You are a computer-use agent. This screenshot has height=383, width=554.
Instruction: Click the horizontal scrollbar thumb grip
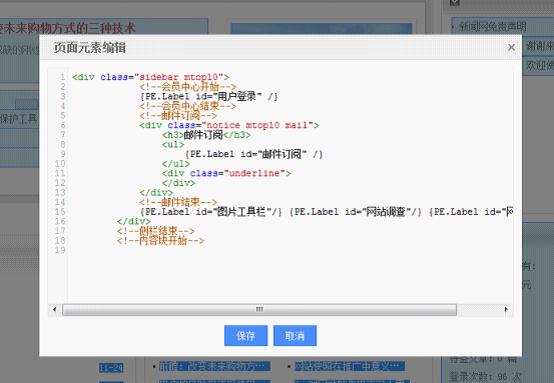point(259,310)
